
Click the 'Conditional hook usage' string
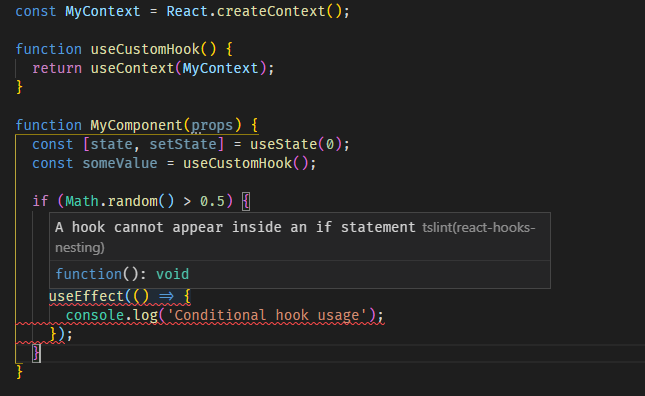(x=267, y=315)
